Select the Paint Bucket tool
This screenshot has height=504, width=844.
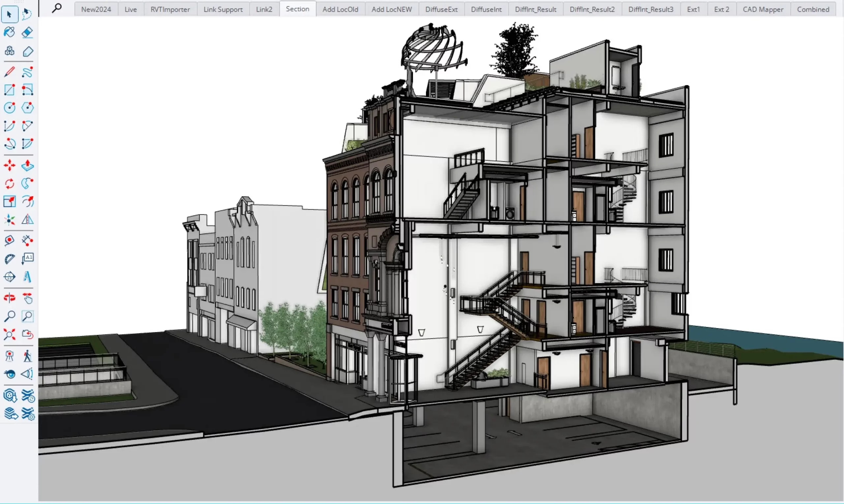(9, 32)
